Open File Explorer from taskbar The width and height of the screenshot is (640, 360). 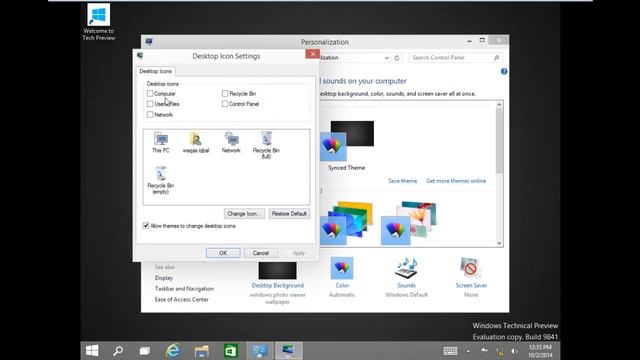pos(202,351)
